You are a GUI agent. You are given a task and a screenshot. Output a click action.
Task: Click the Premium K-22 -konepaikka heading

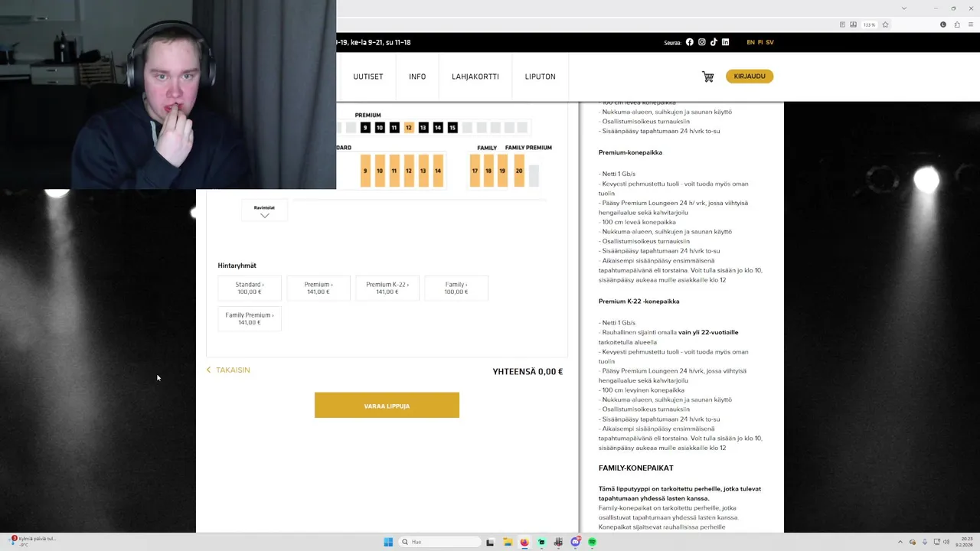coord(639,302)
